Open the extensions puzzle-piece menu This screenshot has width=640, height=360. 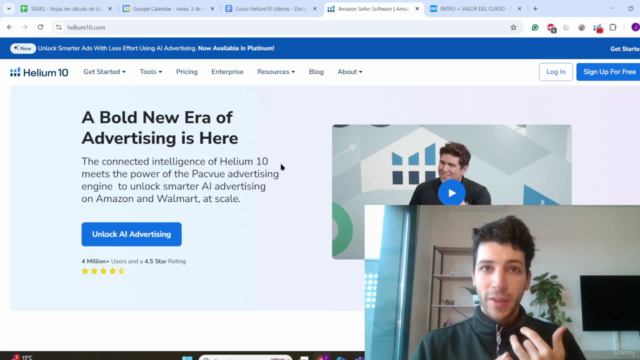613,27
